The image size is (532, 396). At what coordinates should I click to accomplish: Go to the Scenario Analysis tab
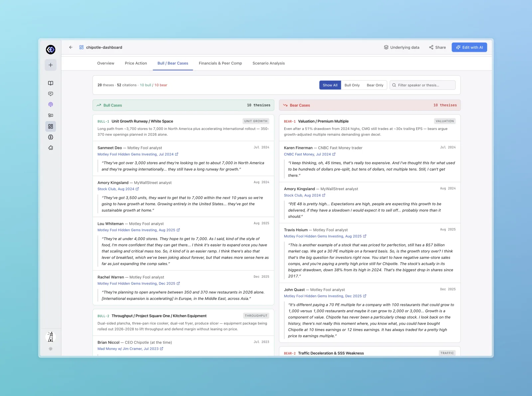pyautogui.click(x=269, y=63)
